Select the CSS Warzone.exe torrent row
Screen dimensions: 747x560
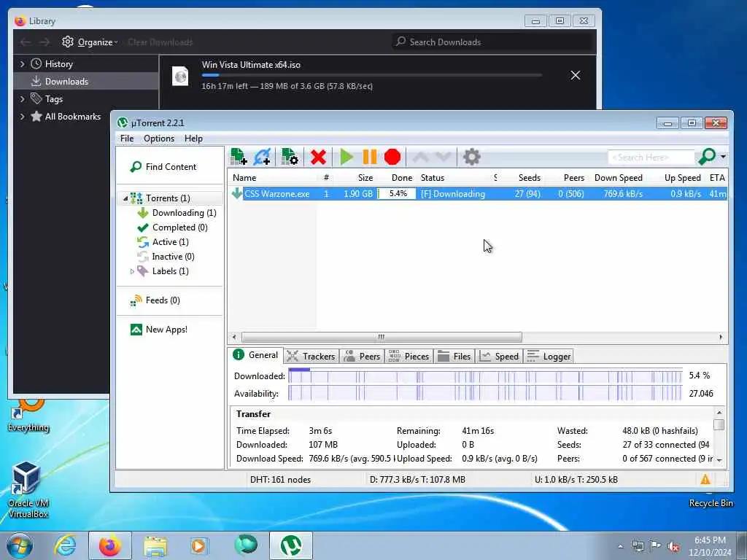point(479,194)
